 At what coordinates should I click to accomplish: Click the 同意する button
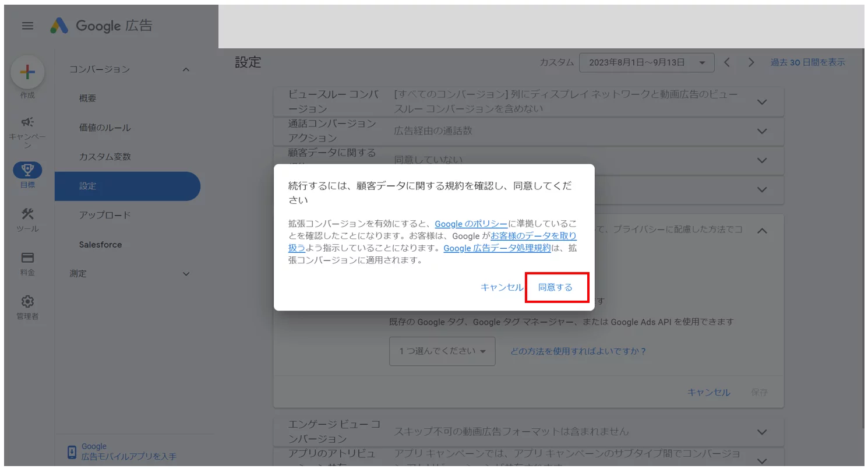556,287
